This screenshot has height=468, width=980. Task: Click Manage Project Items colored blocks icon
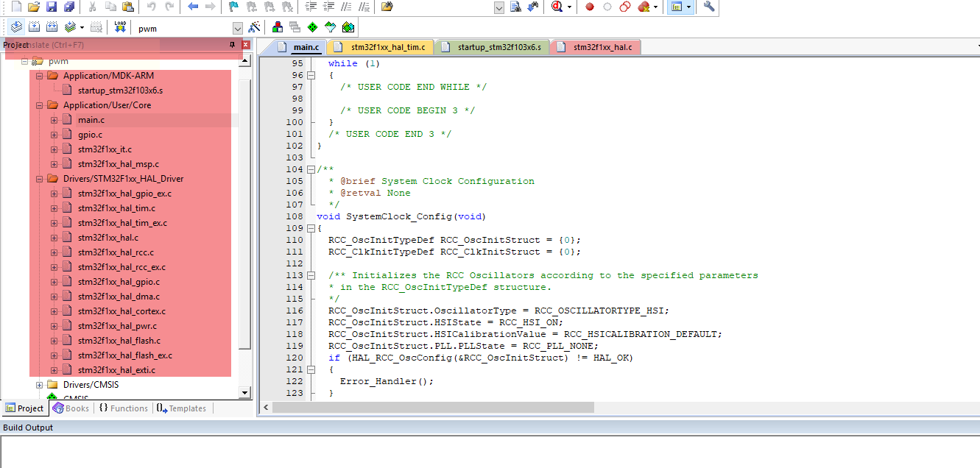(x=278, y=27)
